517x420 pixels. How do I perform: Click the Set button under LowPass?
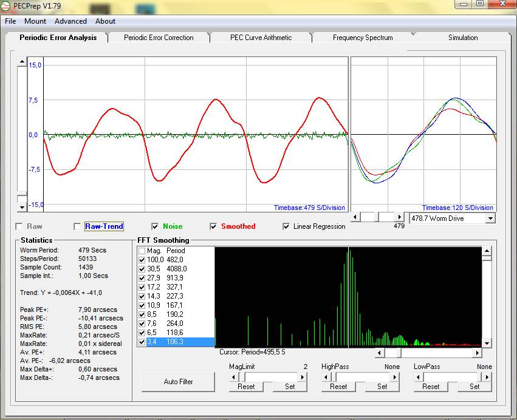tap(474, 387)
